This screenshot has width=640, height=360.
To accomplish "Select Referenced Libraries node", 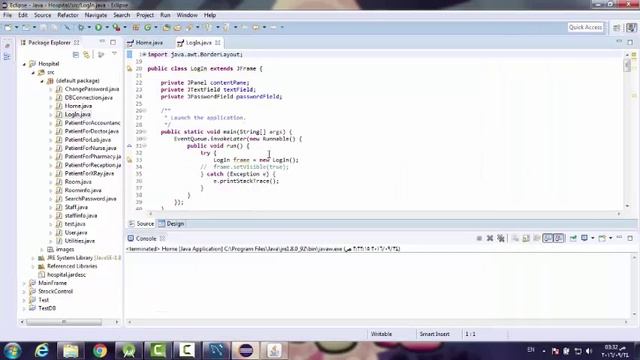I will 72,267.
